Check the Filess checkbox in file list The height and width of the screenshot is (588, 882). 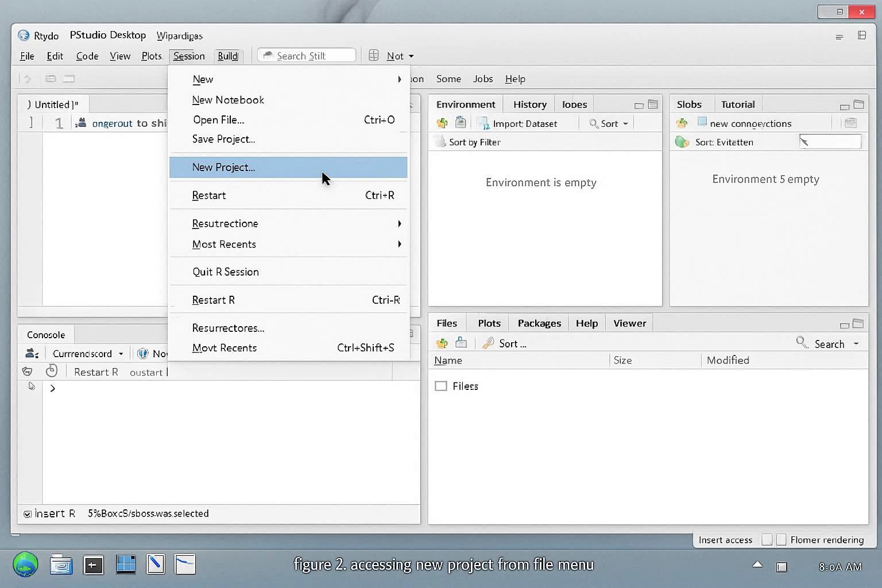pyautogui.click(x=440, y=386)
